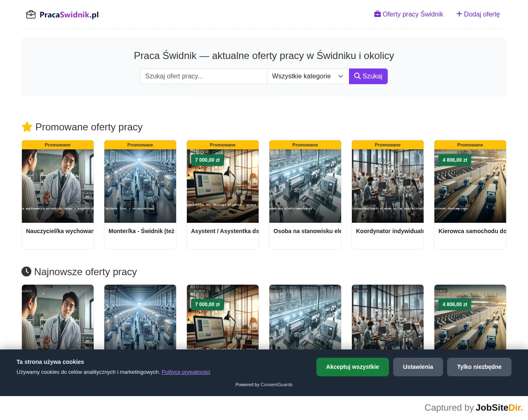Focus the Szukaj ofert pracy search field
Viewport: 528px width, 420px height.
tap(203, 76)
